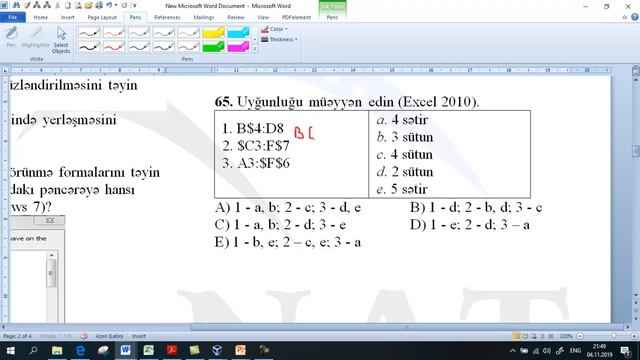
Task: Click the binoculars Find icon
Action: 16,5
